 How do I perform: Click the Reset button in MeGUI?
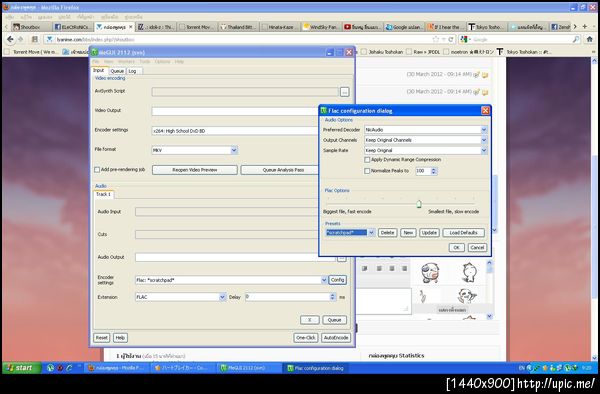pos(101,338)
